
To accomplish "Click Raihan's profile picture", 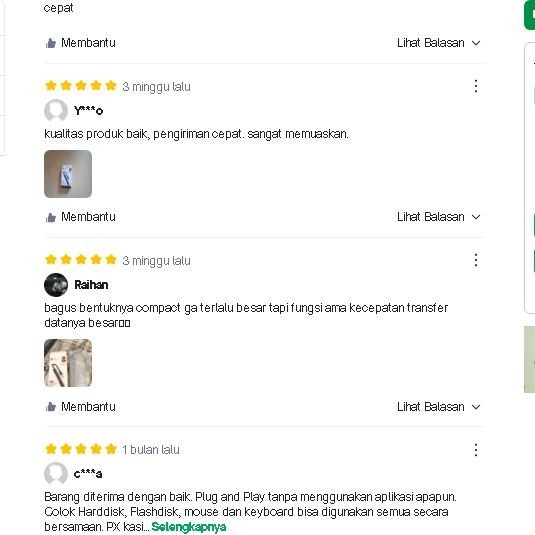I will (x=56, y=285).
